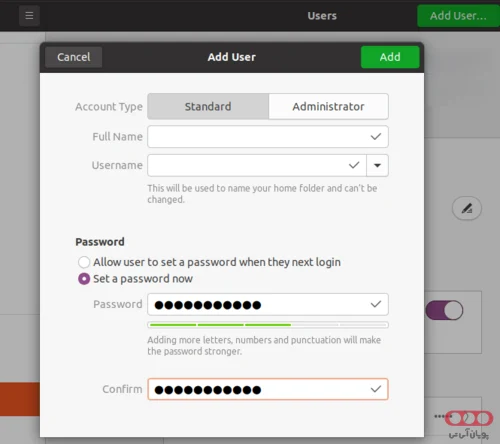Click the password strength bar
Viewport: 500px width, 444px height.
pos(268,325)
